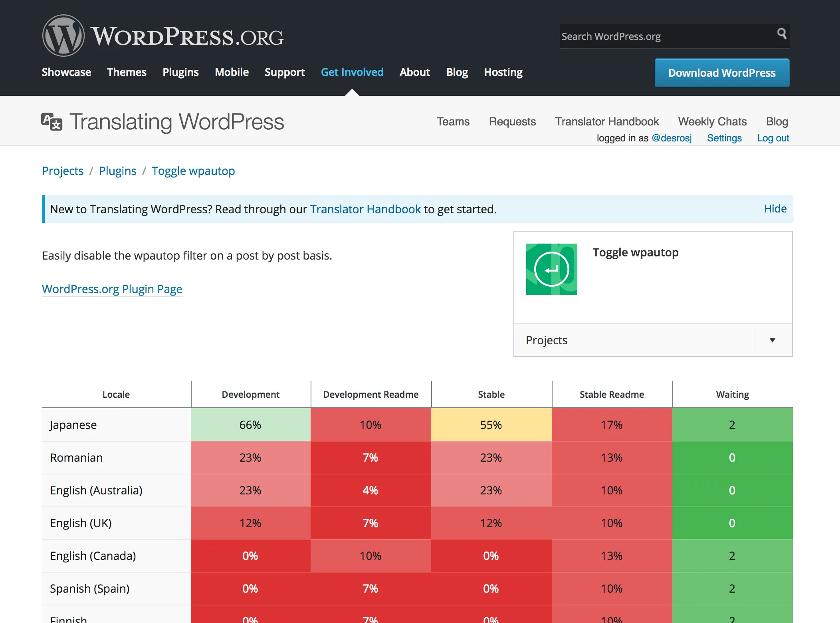Open Japanese Stable 55% cell
Image resolution: width=840 pixels, height=623 pixels.
click(491, 425)
